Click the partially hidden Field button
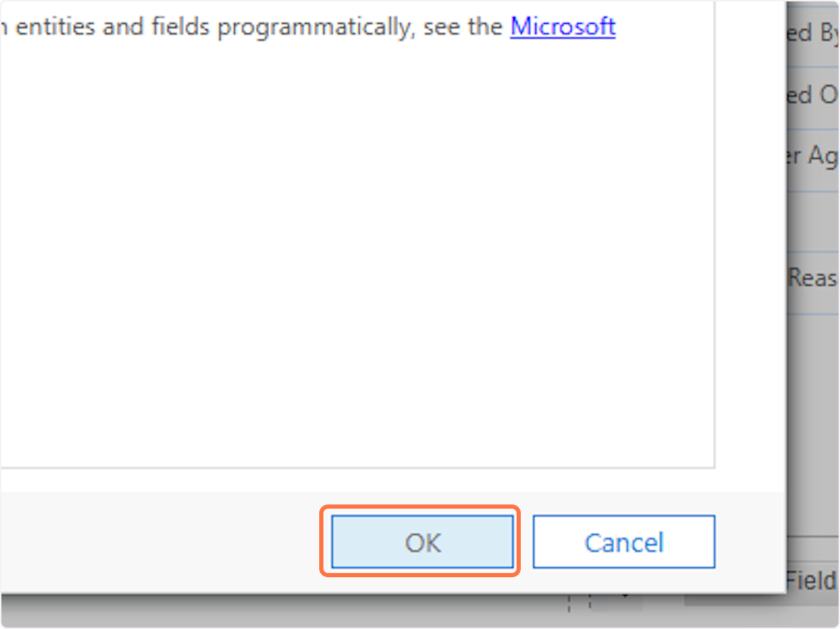This screenshot has height=629, width=840. (813, 579)
